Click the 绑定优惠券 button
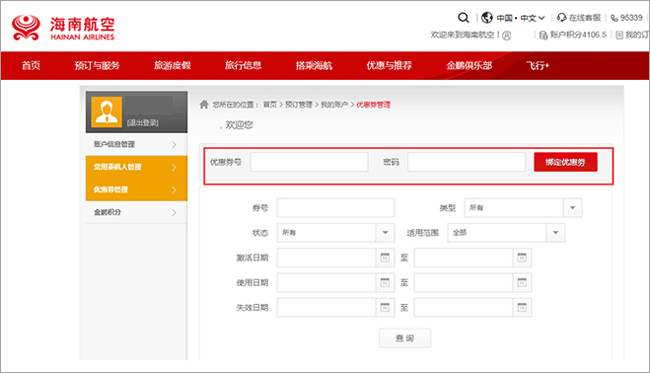The image size is (650, 373). point(565,162)
